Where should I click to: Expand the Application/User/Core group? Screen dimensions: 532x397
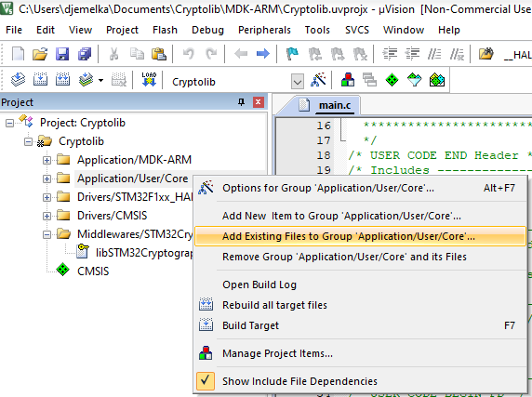click(47, 179)
